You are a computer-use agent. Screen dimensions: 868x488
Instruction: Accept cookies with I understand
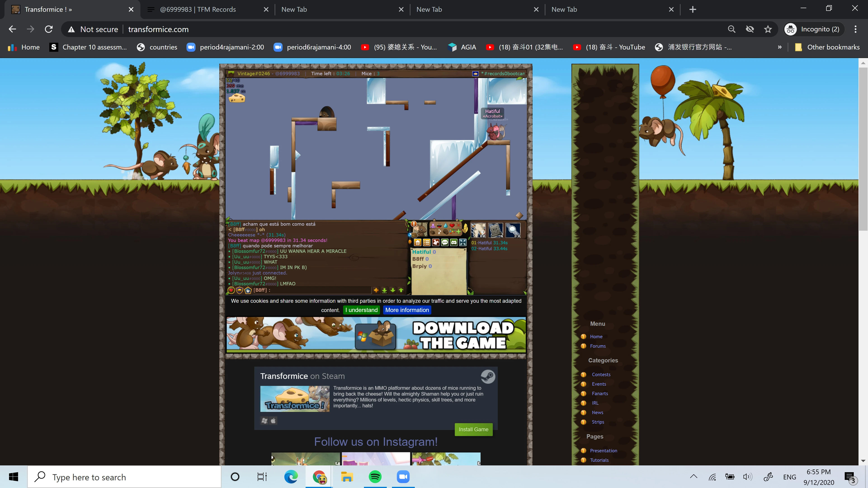pos(362,310)
